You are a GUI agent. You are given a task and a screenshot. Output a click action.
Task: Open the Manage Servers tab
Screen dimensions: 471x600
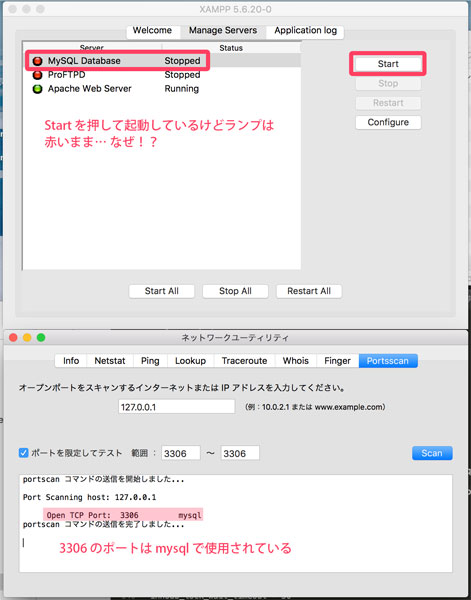pos(223,31)
